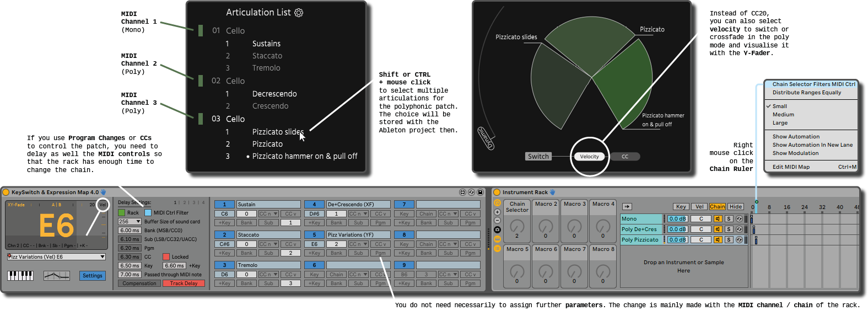Viewport: 868px width, 321px height.
Task: Click the leftmost KeySwitch title bar icon
Action: pos(462,192)
